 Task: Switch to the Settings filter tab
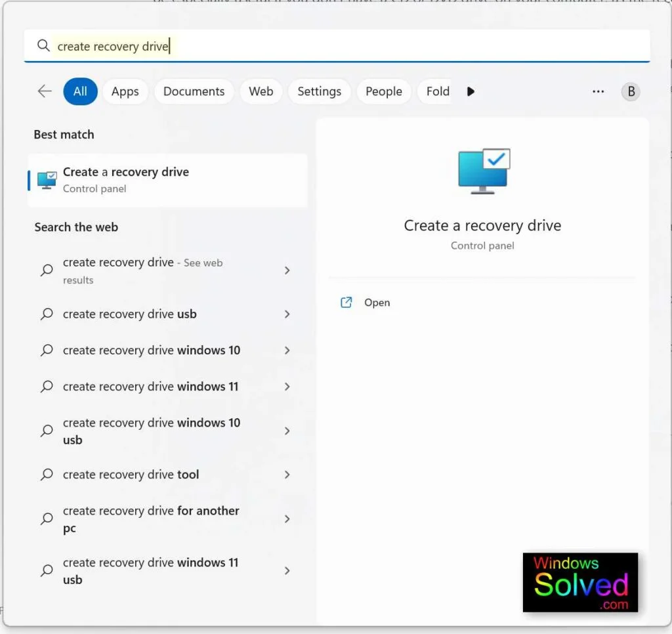(x=320, y=91)
